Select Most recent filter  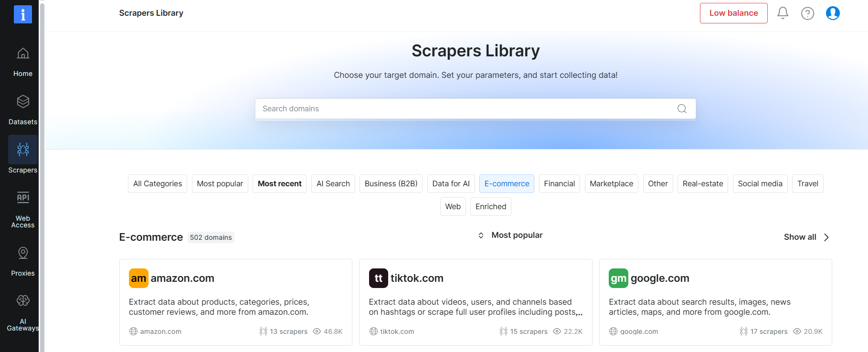click(280, 184)
